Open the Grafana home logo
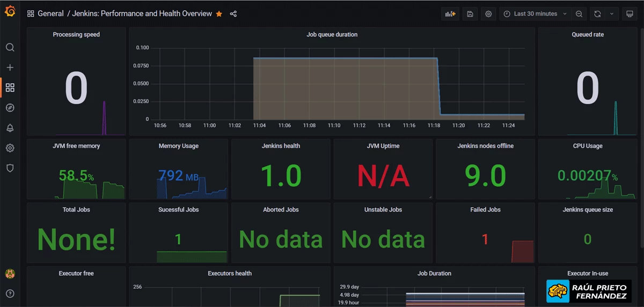 pyautogui.click(x=10, y=12)
